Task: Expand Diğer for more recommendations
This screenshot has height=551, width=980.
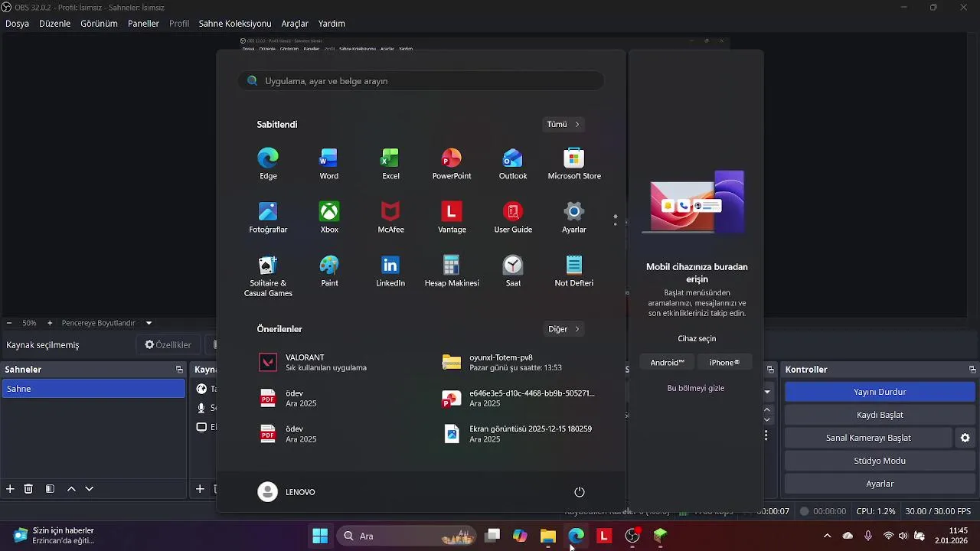Action: pyautogui.click(x=564, y=329)
